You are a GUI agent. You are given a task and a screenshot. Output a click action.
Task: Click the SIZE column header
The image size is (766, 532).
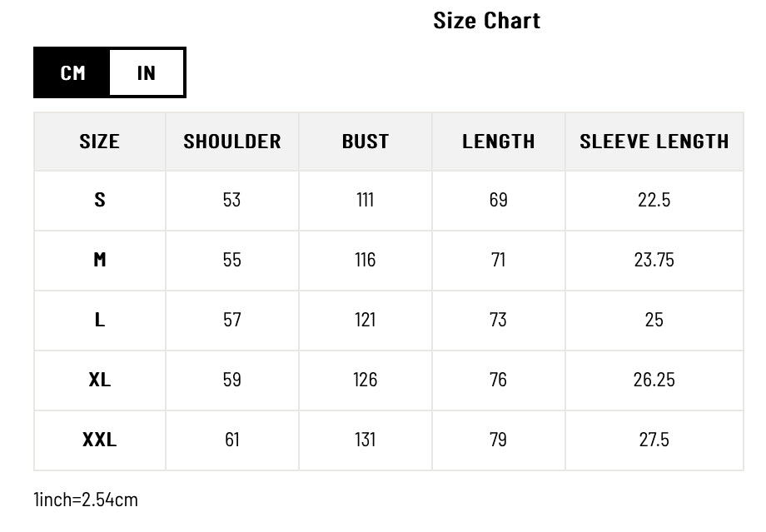[x=100, y=142]
